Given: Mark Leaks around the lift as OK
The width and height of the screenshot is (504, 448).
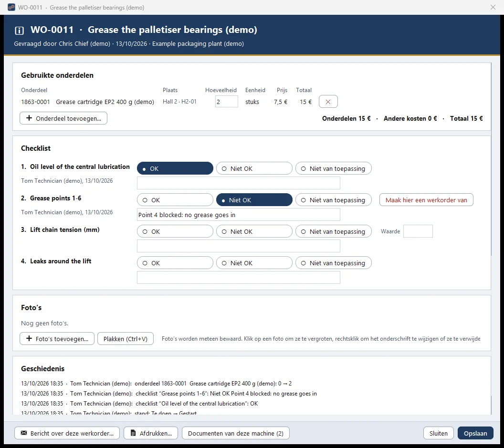Looking at the screenshot, I should [x=175, y=263].
